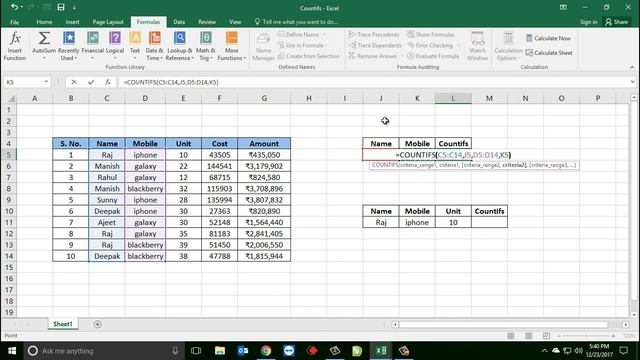The height and width of the screenshot is (360, 640).
Task: Open Math & Trig functions
Action: [x=205, y=46]
